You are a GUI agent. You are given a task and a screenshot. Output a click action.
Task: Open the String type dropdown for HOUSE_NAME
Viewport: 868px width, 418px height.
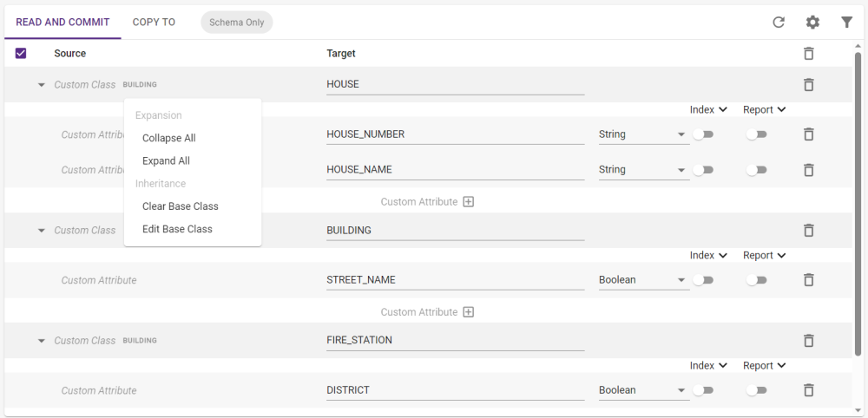click(x=642, y=170)
